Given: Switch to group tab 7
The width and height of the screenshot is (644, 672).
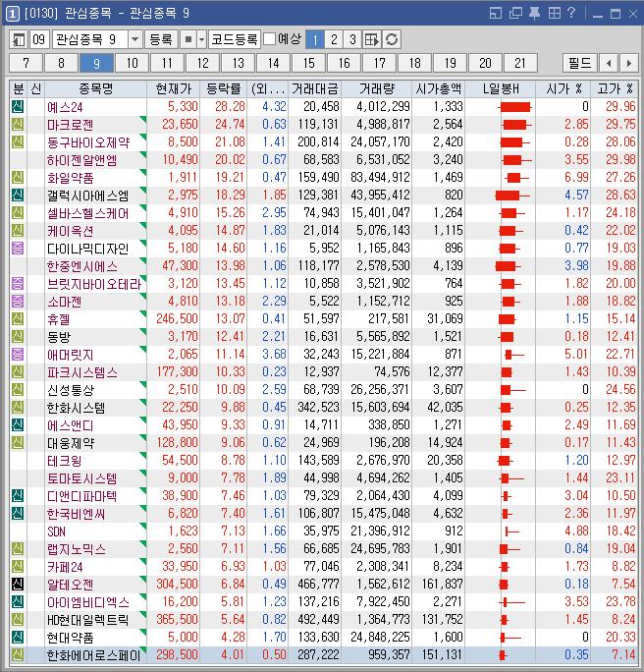Looking at the screenshot, I should coord(27,64).
